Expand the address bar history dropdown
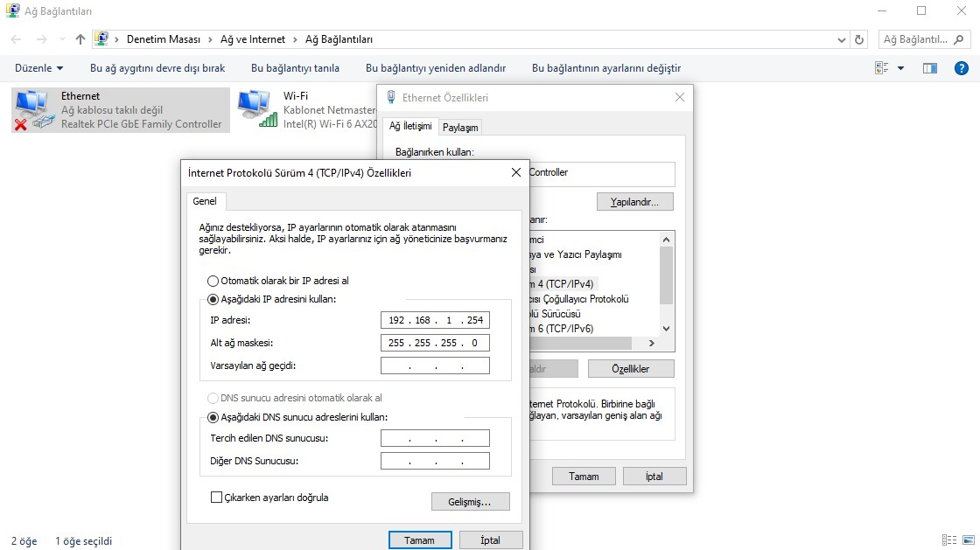 point(841,39)
